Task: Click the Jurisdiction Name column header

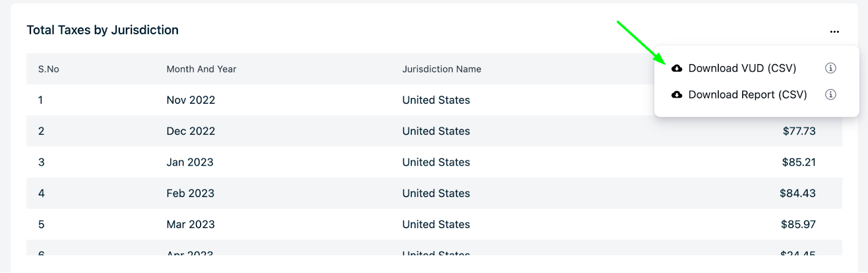Action: (x=442, y=69)
